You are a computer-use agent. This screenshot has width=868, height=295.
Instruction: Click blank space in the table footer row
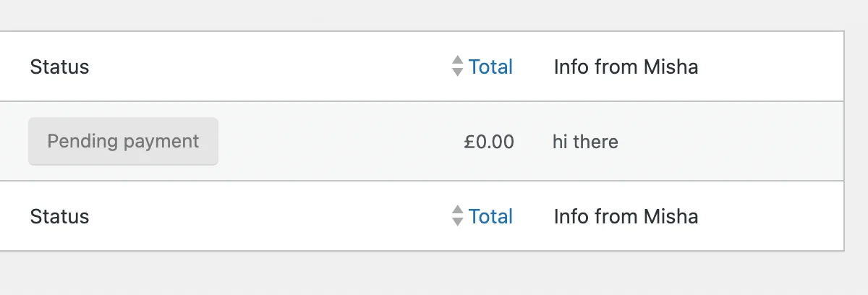coord(268,216)
